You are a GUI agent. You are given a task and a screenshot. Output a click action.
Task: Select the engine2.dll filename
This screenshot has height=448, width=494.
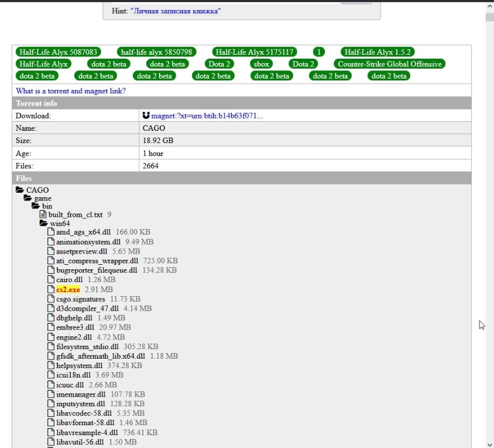[x=74, y=337]
